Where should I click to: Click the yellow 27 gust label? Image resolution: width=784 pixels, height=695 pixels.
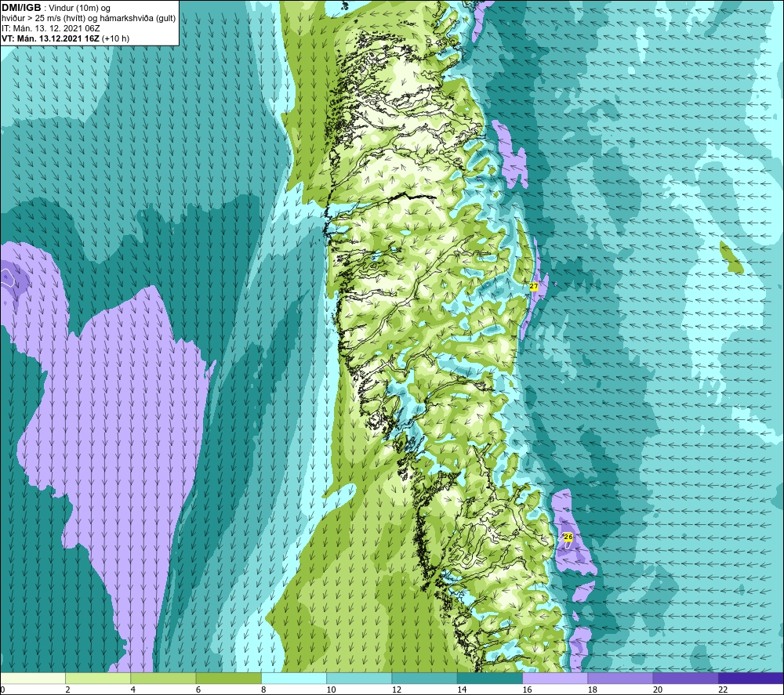pos(533,286)
